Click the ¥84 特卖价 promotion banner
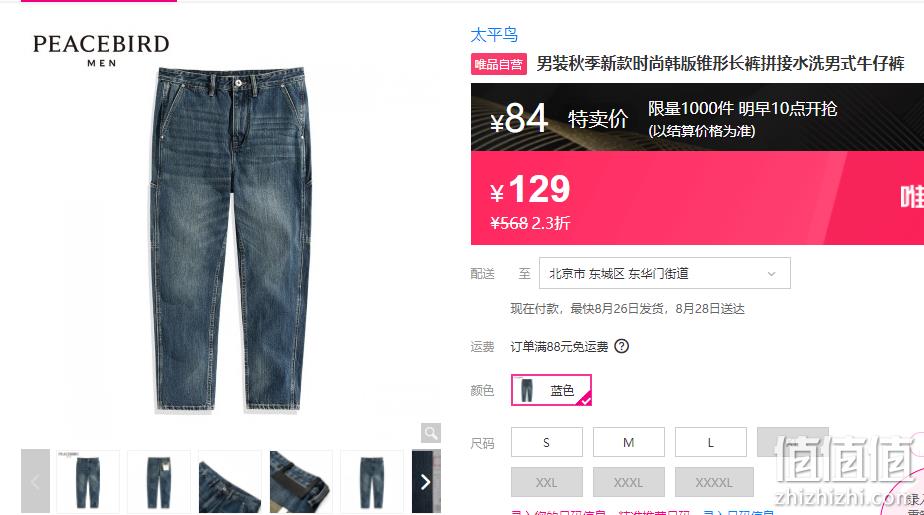The image size is (924, 515). (x=697, y=117)
